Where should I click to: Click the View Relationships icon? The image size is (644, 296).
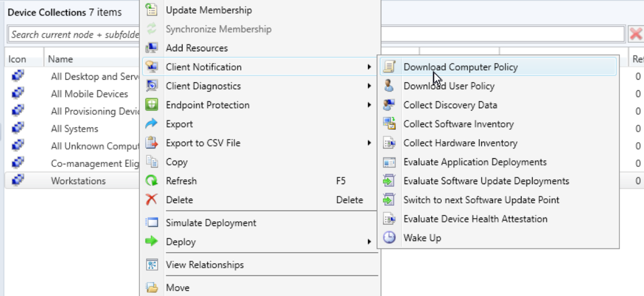[152, 264]
